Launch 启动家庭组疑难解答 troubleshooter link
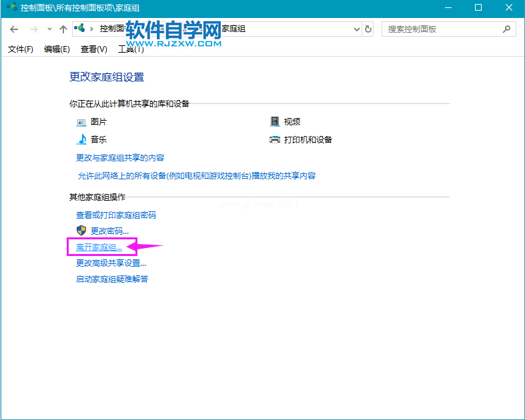Image resolution: width=525 pixels, height=420 pixels. click(x=112, y=279)
